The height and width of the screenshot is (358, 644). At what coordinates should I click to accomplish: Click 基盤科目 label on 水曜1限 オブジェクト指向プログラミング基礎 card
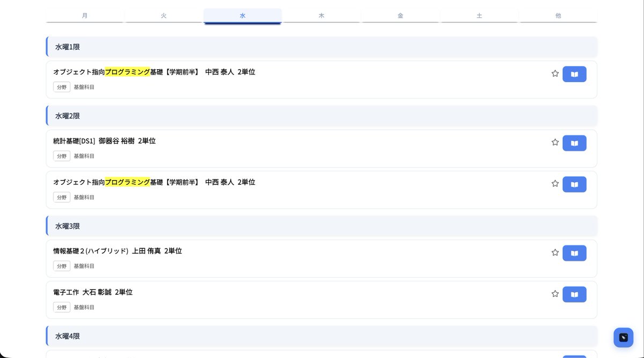click(84, 87)
